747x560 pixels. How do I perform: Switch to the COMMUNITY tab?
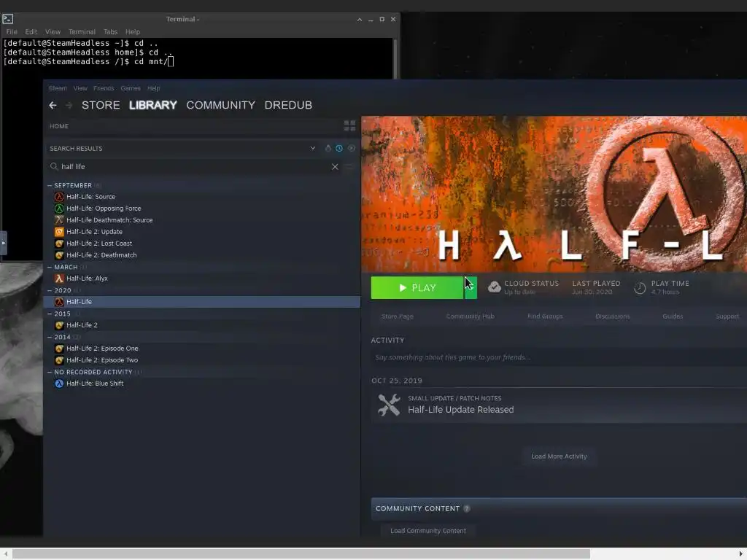pyautogui.click(x=220, y=105)
